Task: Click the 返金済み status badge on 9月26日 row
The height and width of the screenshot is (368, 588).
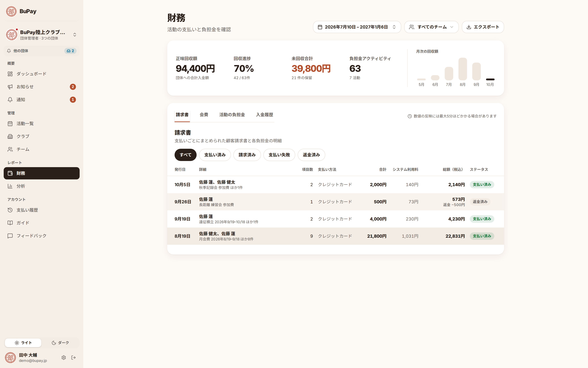Action: tap(480, 202)
